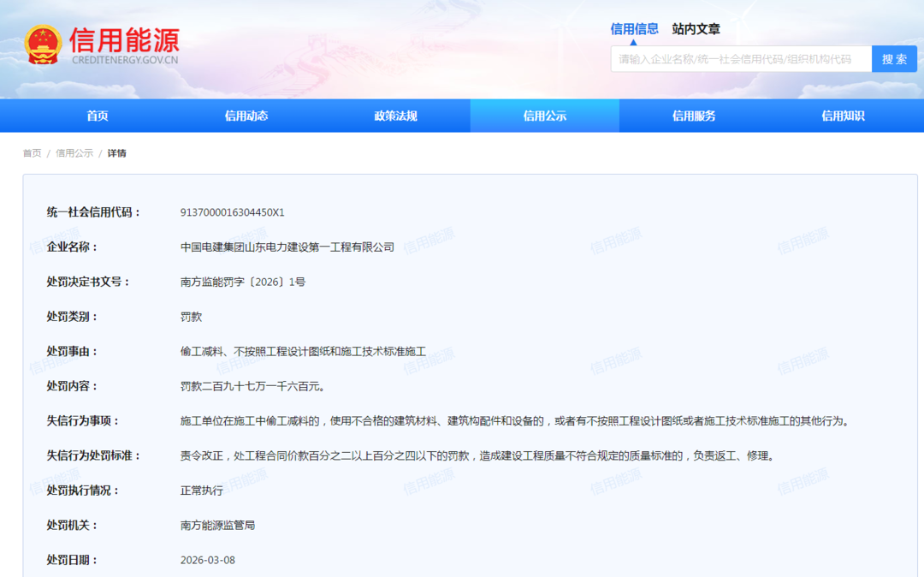
Task: Click the 详情 breadcrumb item
Action: [x=116, y=153]
